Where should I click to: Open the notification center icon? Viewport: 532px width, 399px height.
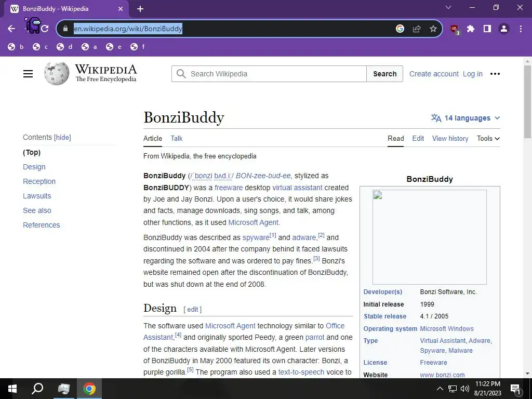click(515, 389)
